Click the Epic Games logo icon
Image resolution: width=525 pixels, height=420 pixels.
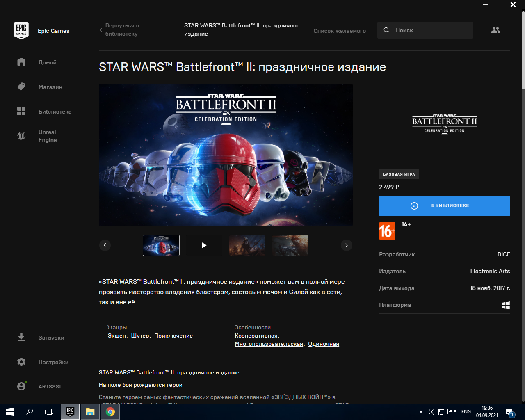[x=21, y=31]
